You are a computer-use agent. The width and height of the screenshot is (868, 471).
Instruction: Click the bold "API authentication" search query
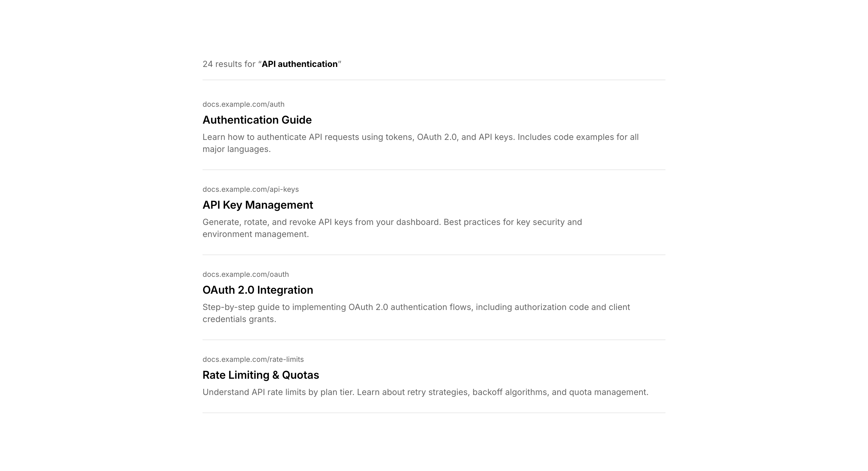[x=300, y=64]
